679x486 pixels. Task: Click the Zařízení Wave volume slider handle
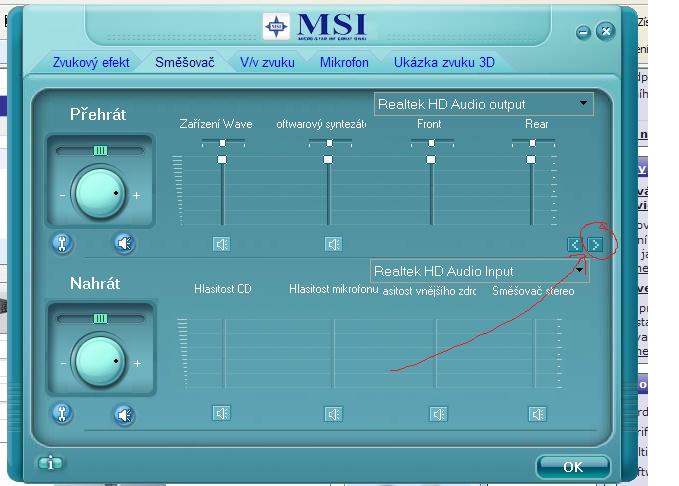coord(222,160)
